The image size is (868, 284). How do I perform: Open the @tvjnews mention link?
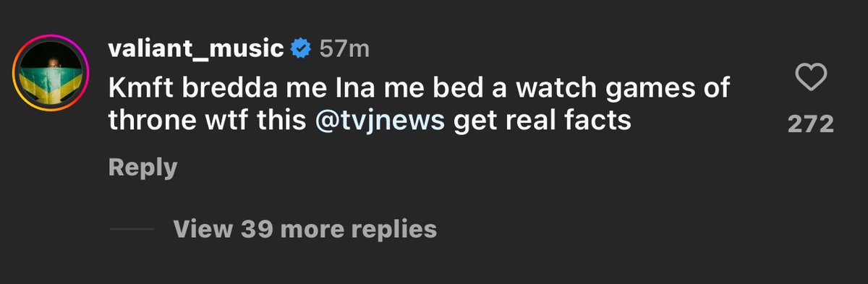[380, 121]
